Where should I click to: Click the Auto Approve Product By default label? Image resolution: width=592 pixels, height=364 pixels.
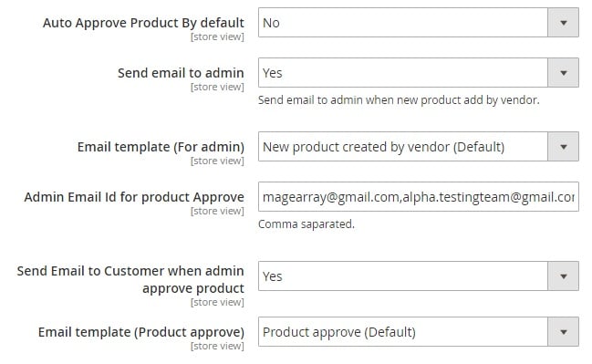[143, 23]
